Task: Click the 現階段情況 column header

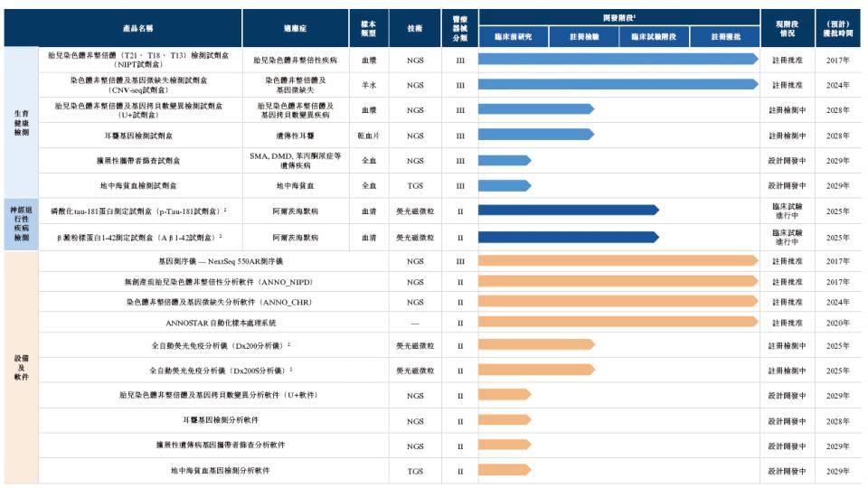Action: (788, 28)
